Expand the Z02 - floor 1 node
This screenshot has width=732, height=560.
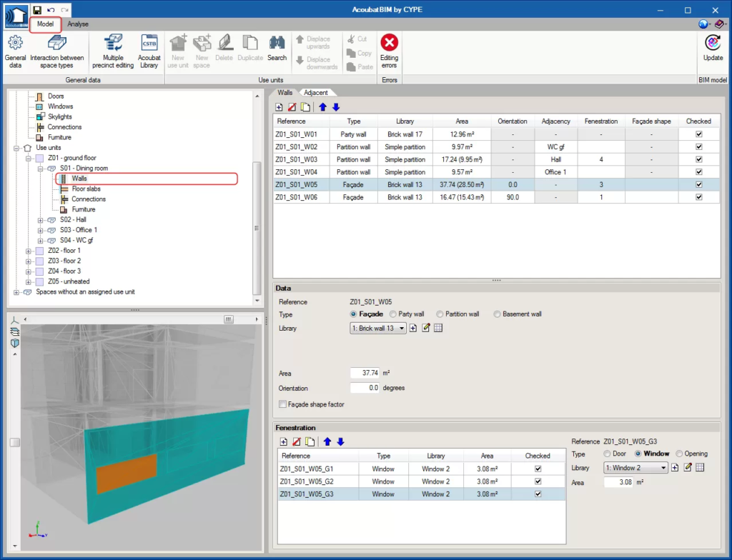(29, 251)
